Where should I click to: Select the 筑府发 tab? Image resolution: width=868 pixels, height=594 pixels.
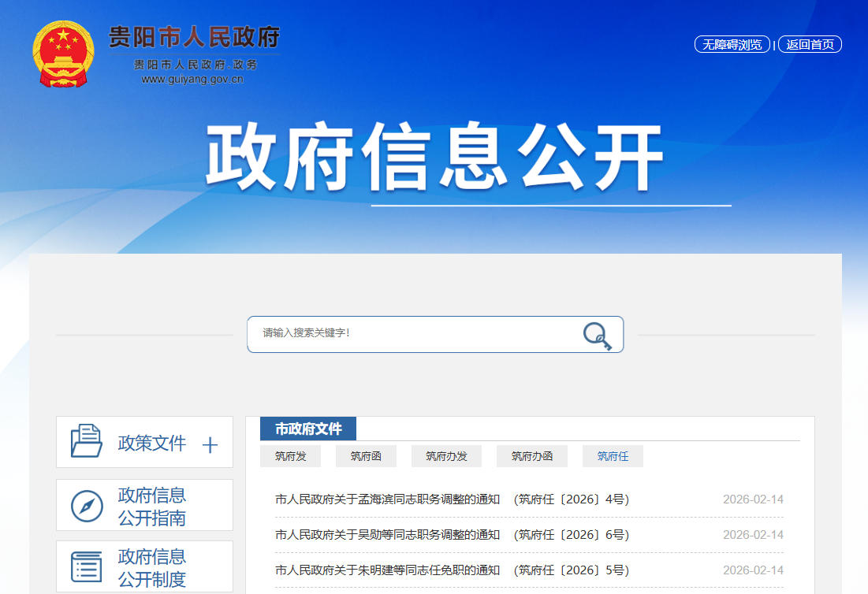[291, 456]
